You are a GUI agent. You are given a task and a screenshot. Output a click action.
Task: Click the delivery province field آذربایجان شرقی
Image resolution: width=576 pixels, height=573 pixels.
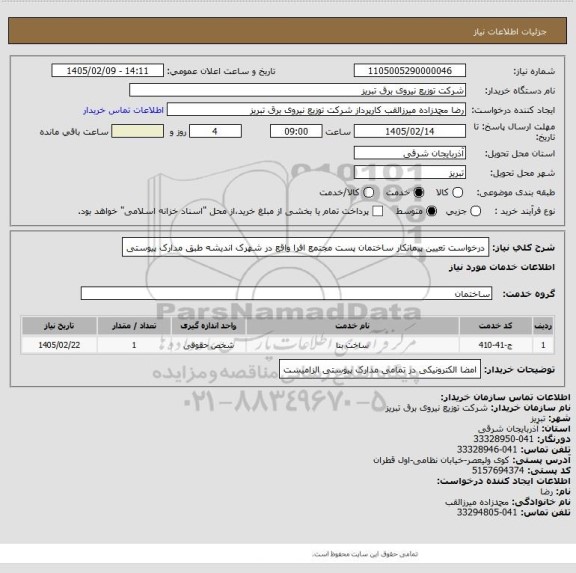tap(410, 153)
